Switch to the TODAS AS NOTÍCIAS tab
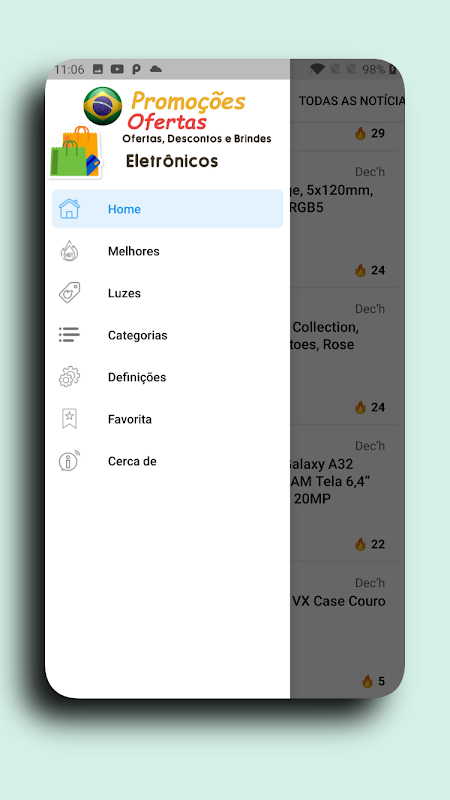 [x=351, y=101]
